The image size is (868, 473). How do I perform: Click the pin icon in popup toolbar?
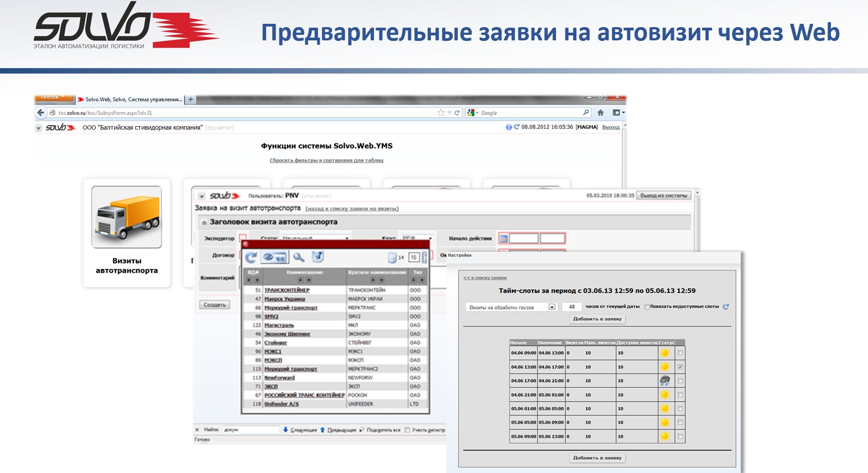pyautogui.click(x=318, y=257)
